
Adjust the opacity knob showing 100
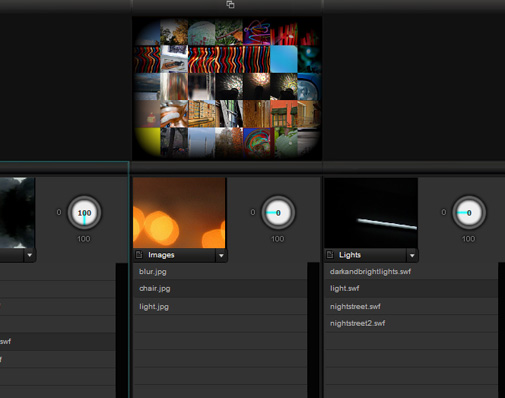(x=84, y=213)
